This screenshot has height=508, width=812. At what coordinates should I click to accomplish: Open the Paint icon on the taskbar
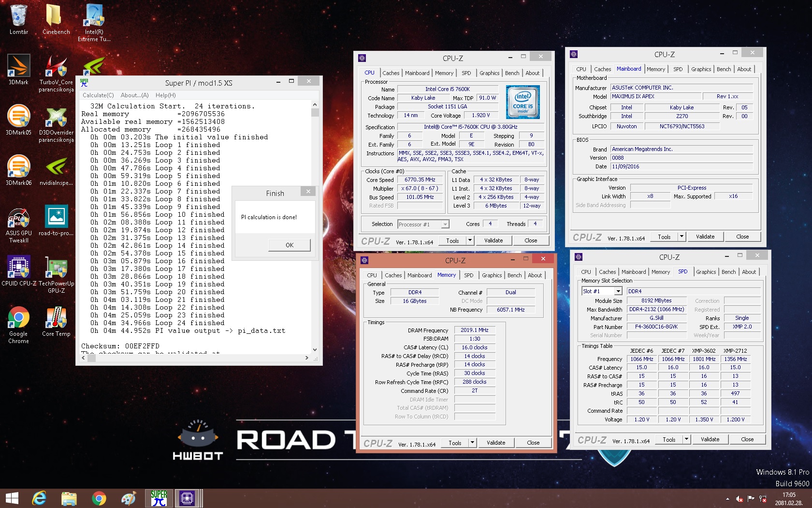tap(129, 498)
